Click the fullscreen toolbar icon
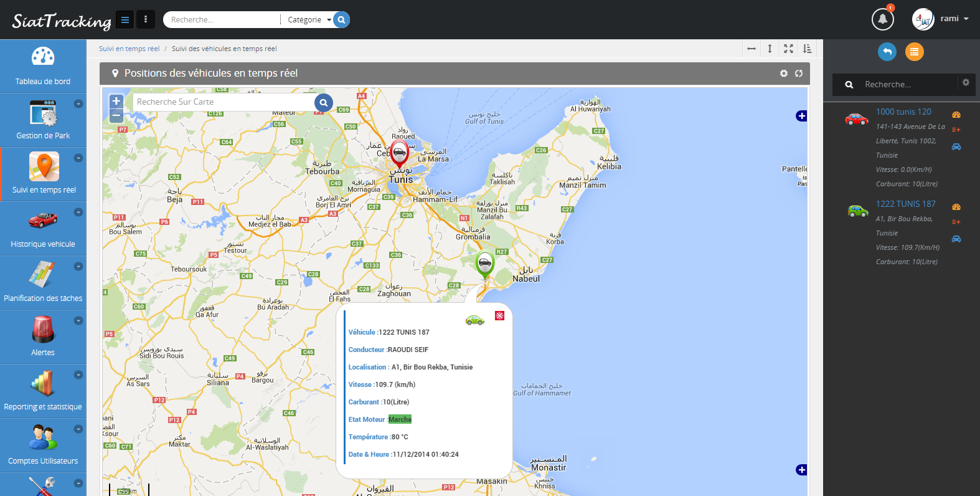This screenshot has height=496, width=980. click(788, 49)
